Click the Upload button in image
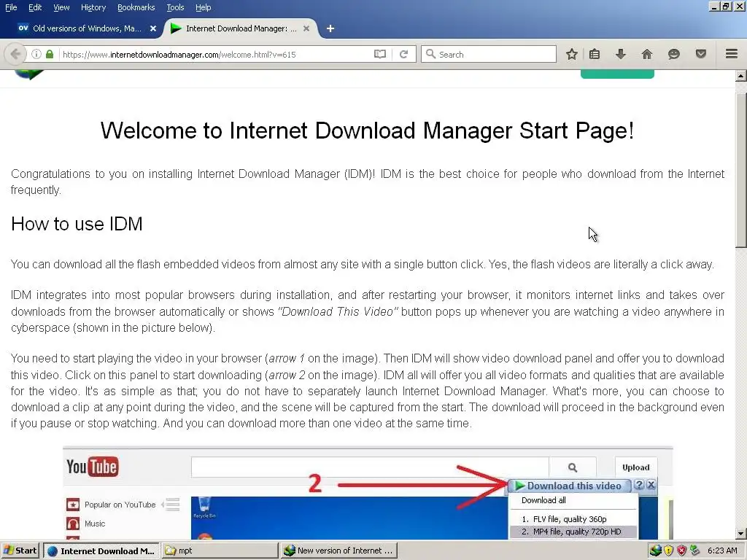 click(x=636, y=467)
